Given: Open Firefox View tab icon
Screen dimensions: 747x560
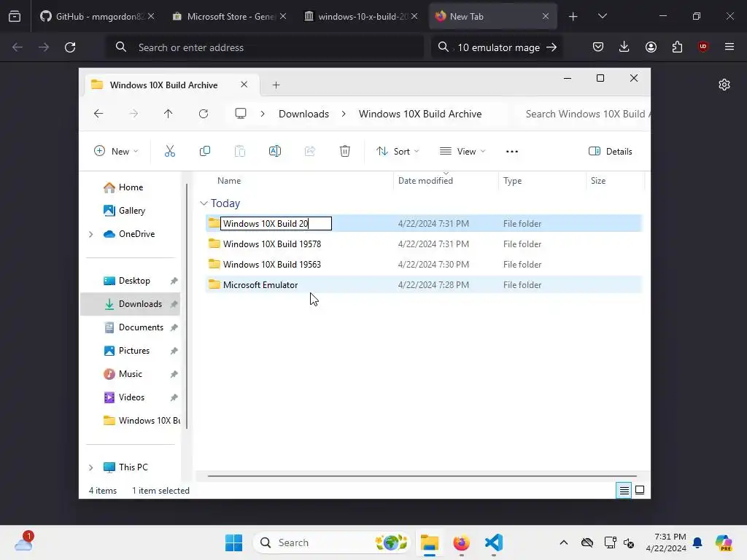Looking at the screenshot, I should tap(15, 16).
